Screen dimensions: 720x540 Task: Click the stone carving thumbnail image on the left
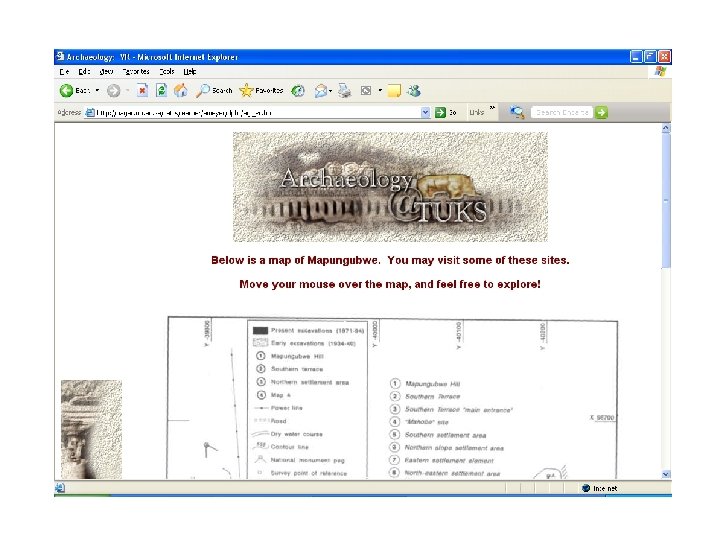91,430
